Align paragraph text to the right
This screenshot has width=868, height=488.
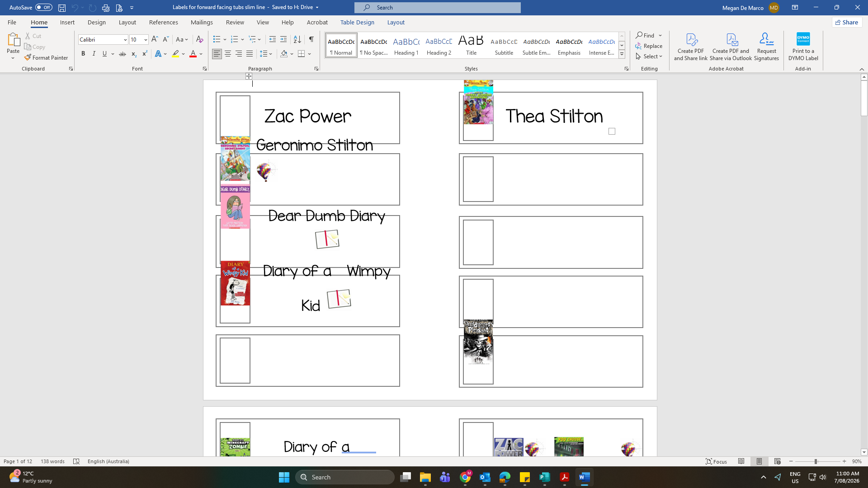pos(239,54)
